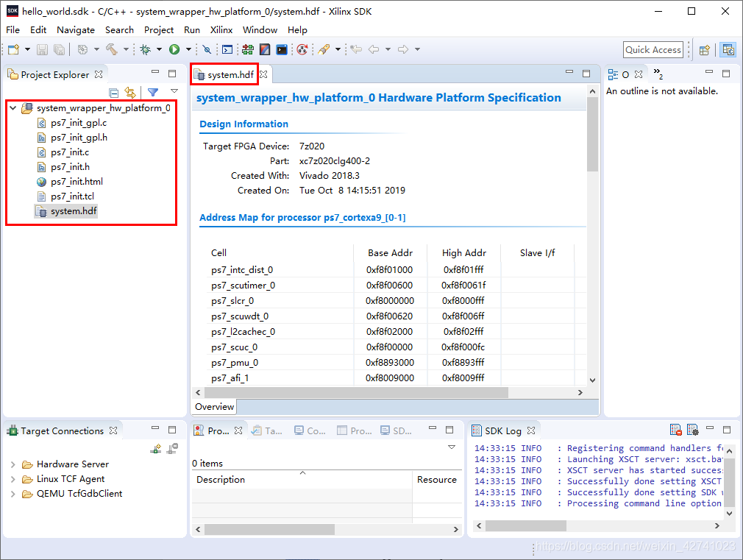
Task: Open the Help menu
Action: 297,30
